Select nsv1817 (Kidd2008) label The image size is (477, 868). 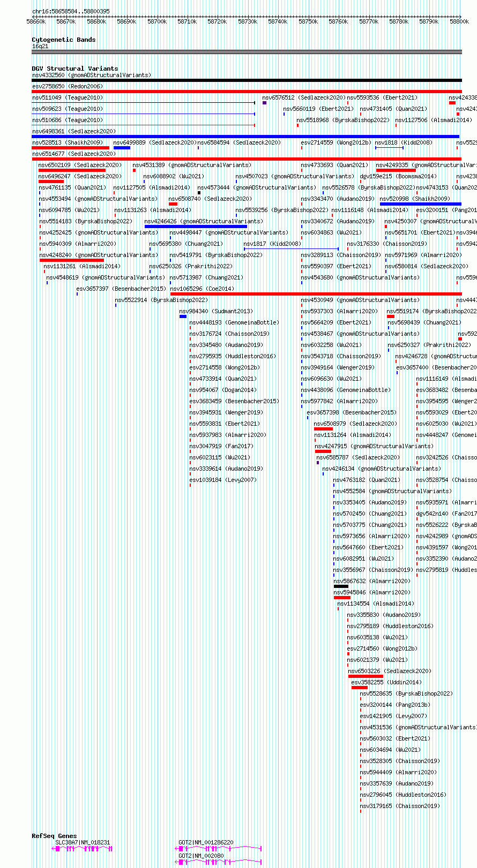pyautogui.click(x=272, y=244)
